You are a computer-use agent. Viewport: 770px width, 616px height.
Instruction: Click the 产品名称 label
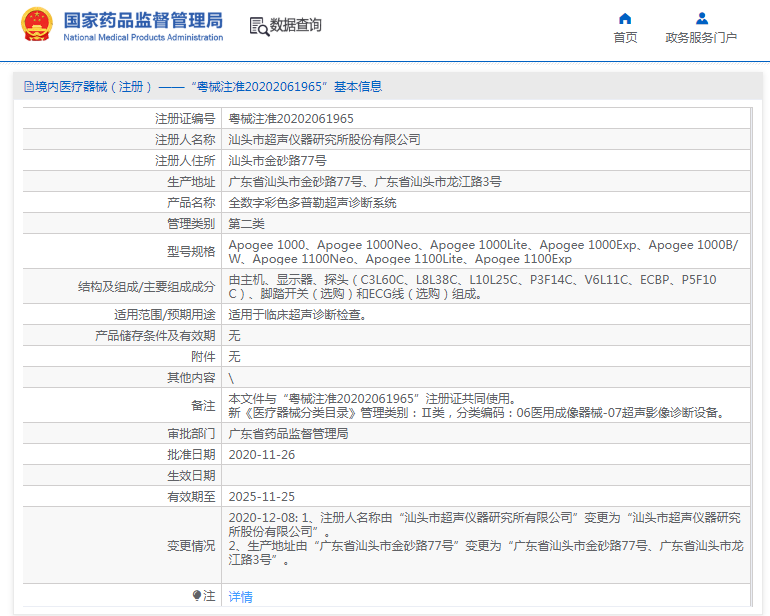191,203
